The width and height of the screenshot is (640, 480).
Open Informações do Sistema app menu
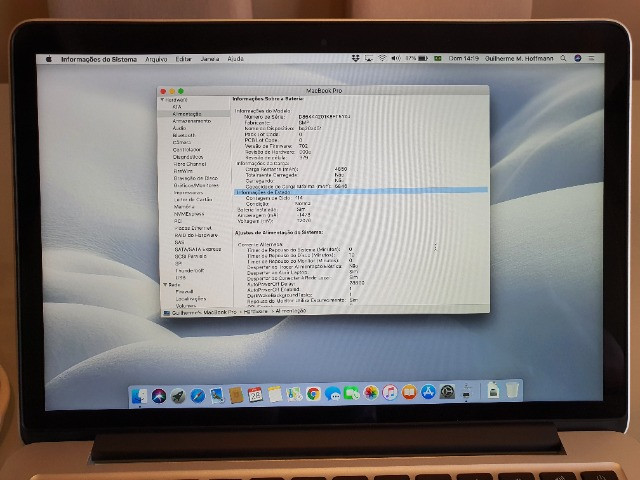(x=99, y=59)
